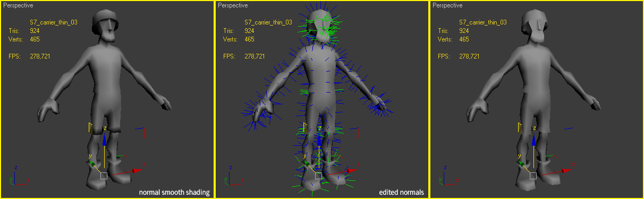
Task: Select character with normals displayed in edited viewport
Action: point(320,80)
